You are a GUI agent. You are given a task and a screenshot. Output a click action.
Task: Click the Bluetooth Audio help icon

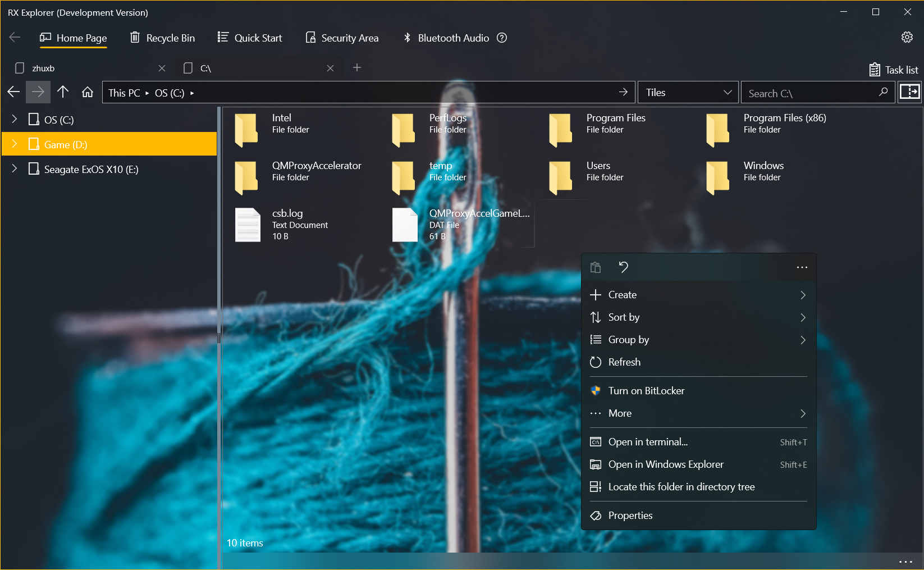tap(502, 38)
